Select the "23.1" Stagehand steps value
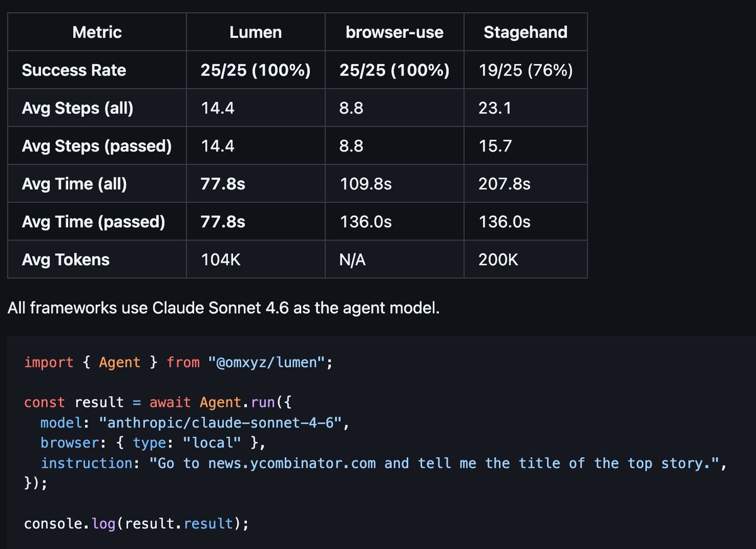The height and width of the screenshot is (549, 756). tap(494, 108)
